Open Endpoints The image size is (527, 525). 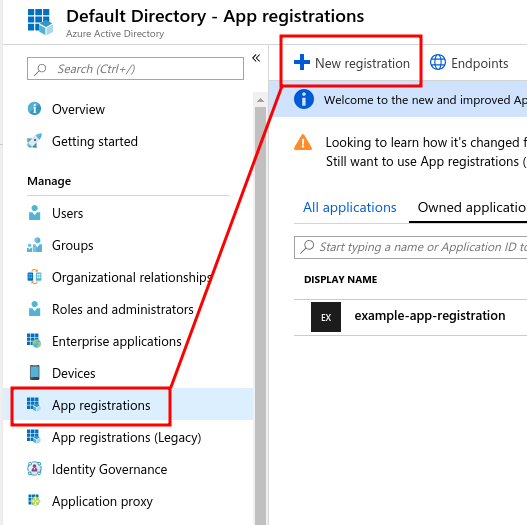(479, 64)
